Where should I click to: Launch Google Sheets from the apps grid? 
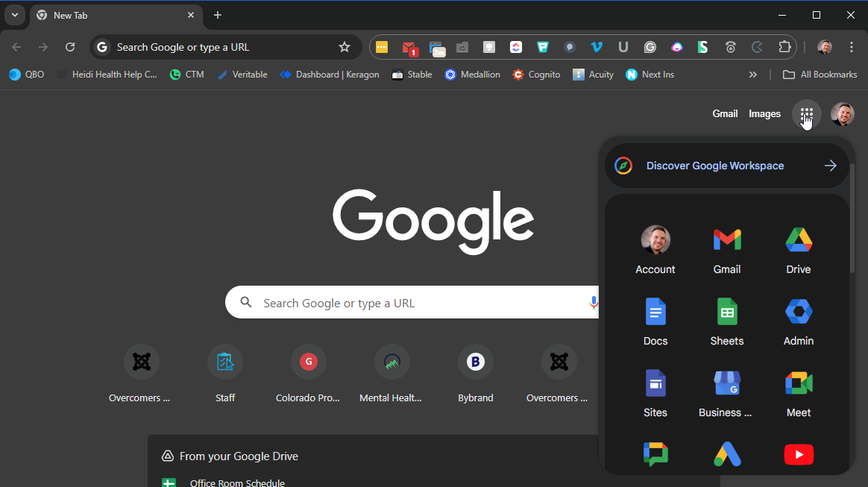tap(727, 321)
